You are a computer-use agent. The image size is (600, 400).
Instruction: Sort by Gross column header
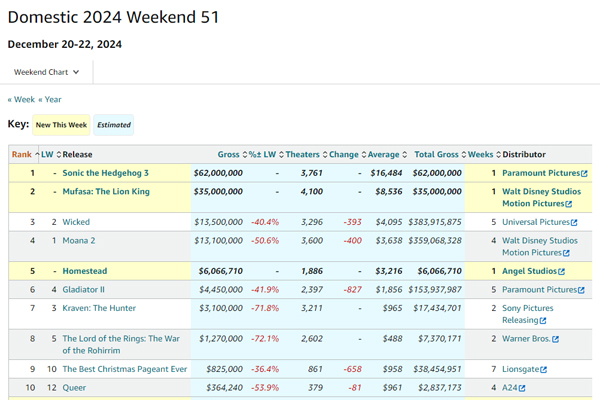click(x=232, y=154)
